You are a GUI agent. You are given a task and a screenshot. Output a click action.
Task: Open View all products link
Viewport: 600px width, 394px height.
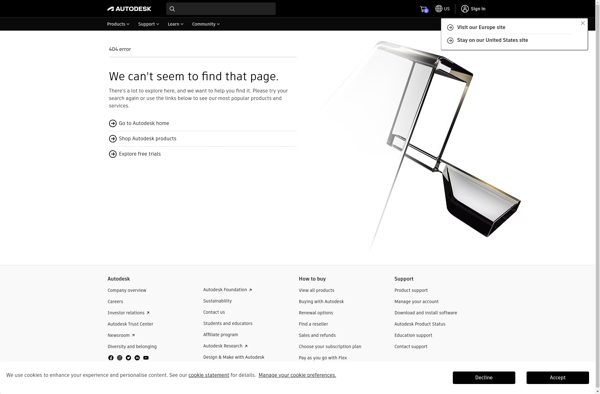(x=316, y=290)
